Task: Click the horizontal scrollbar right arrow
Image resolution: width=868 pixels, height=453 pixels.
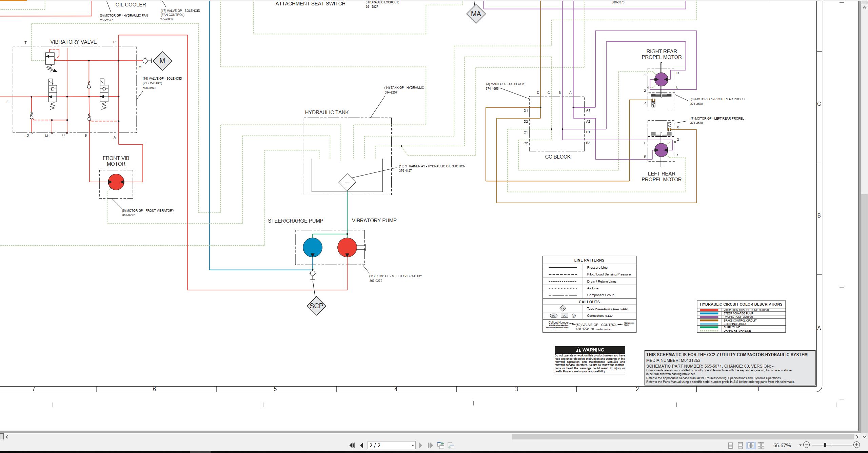Action: 857,437
